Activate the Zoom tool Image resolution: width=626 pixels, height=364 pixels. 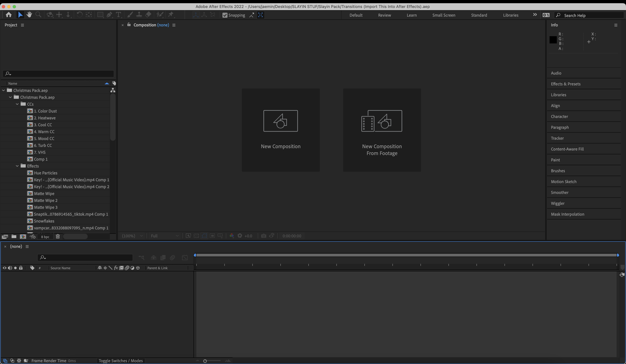click(x=38, y=15)
